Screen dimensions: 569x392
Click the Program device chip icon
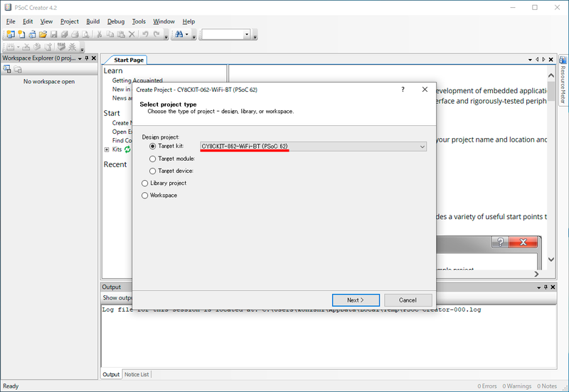click(61, 46)
